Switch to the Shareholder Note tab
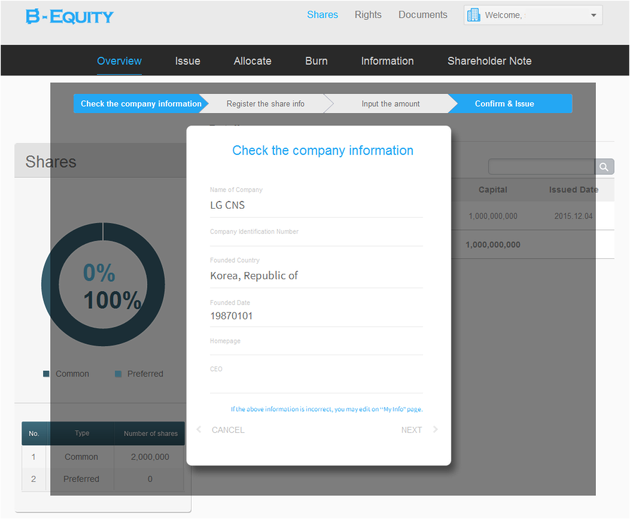630x519 pixels. tap(489, 61)
